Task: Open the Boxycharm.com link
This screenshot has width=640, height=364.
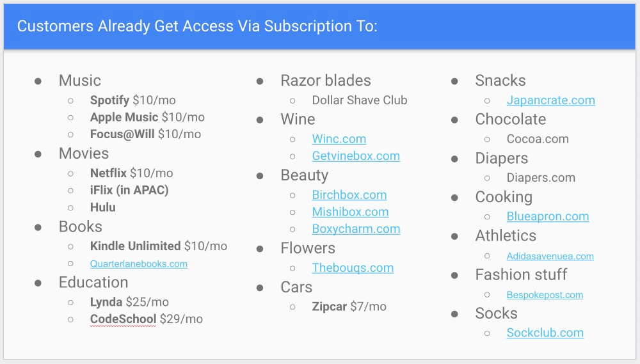Action: 356,229
